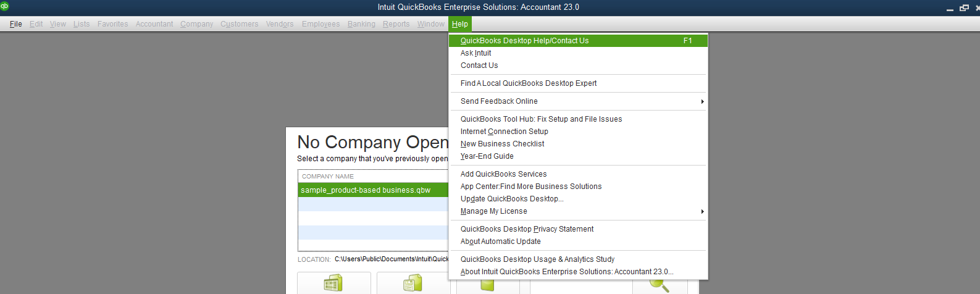The width and height of the screenshot is (980, 294).
Task: Open the Company menu
Action: (x=197, y=24)
